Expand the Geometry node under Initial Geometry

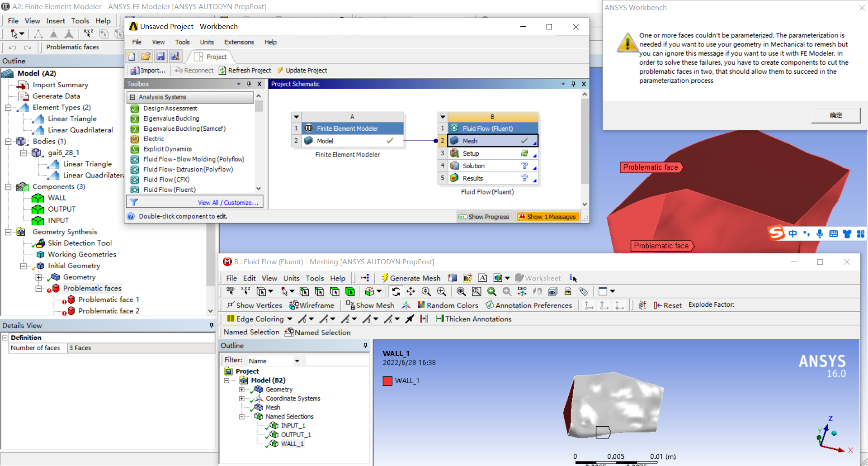pyautogui.click(x=38, y=277)
